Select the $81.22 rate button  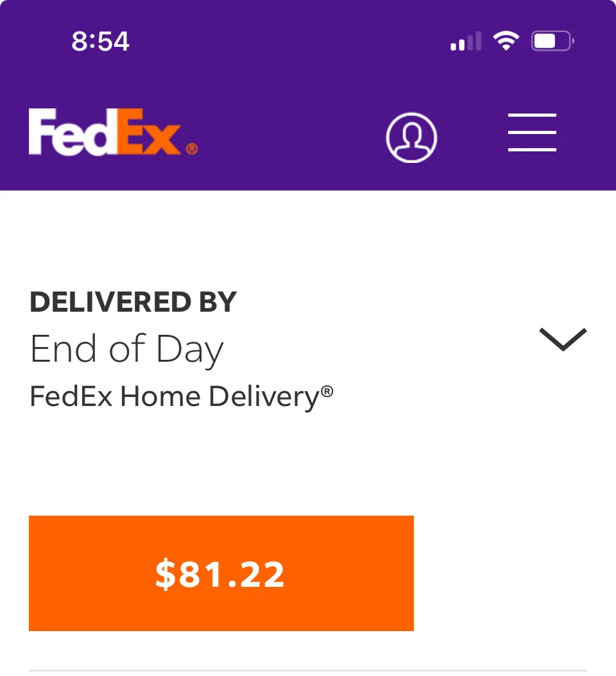(221, 573)
